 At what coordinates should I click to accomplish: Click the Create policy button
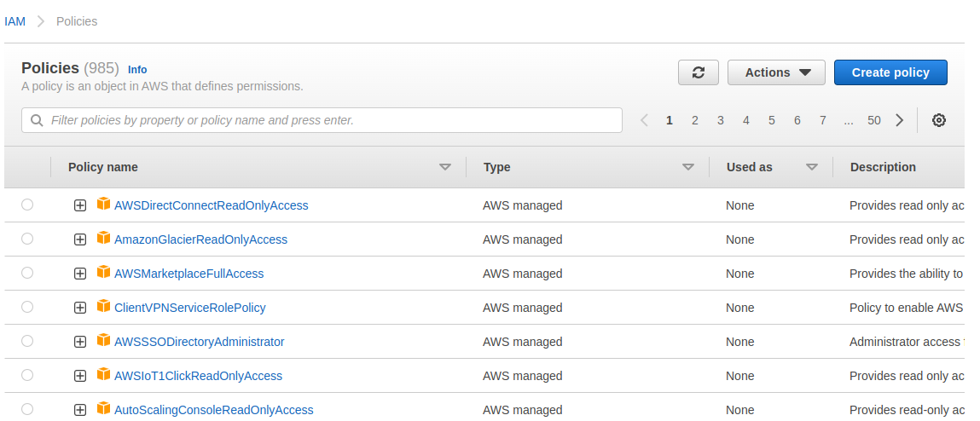[x=890, y=72]
